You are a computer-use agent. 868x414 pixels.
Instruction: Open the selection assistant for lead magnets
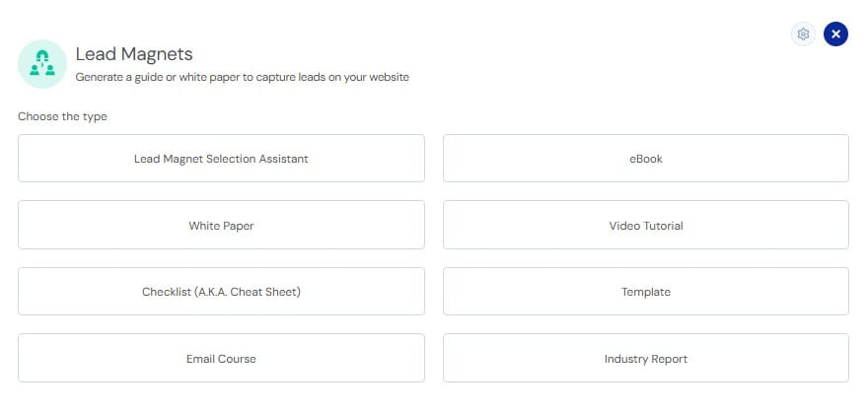pos(221,159)
